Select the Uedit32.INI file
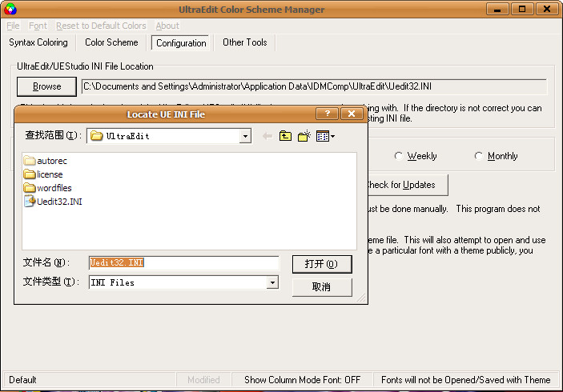This screenshot has width=563, height=392. [53, 202]
